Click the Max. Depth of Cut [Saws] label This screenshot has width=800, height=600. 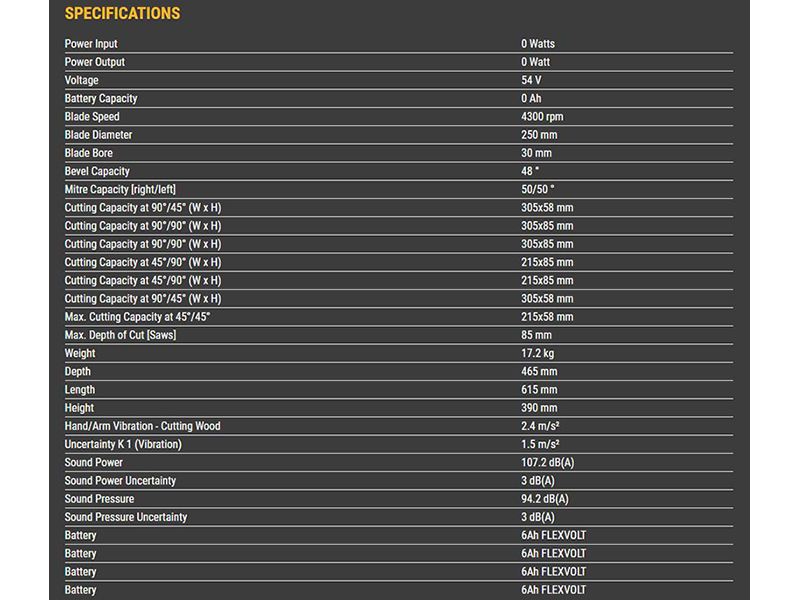point(120,335)
